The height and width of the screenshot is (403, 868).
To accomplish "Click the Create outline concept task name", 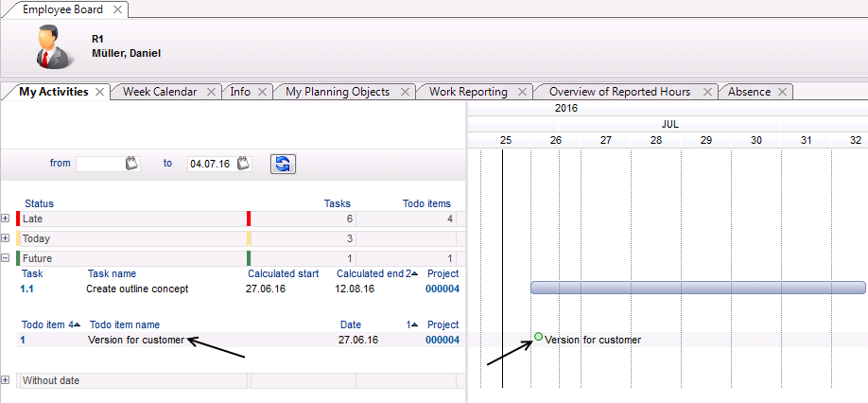I will click(x=137, y=289).
